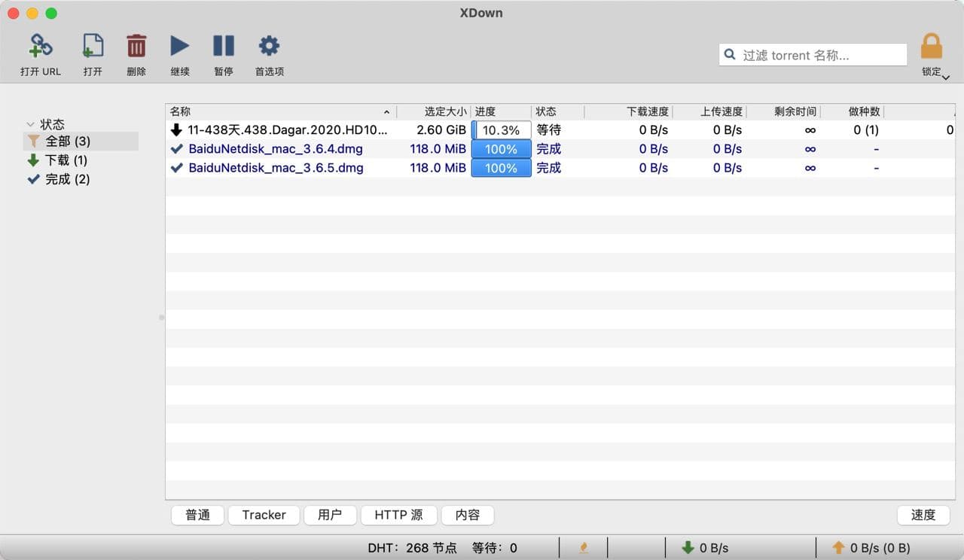The image size is (964, 560).
Task: Click the orange 锁定 lock icon
Action: [x=932, y=46]
